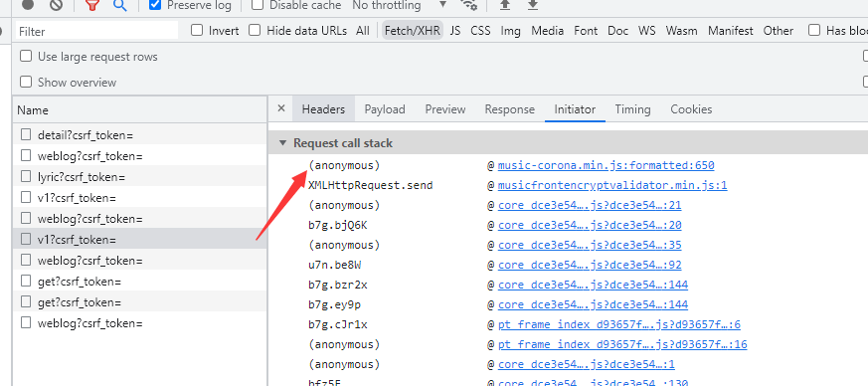Click the import HAR upload arrow
868x386 pixels.
pos(504,6)
